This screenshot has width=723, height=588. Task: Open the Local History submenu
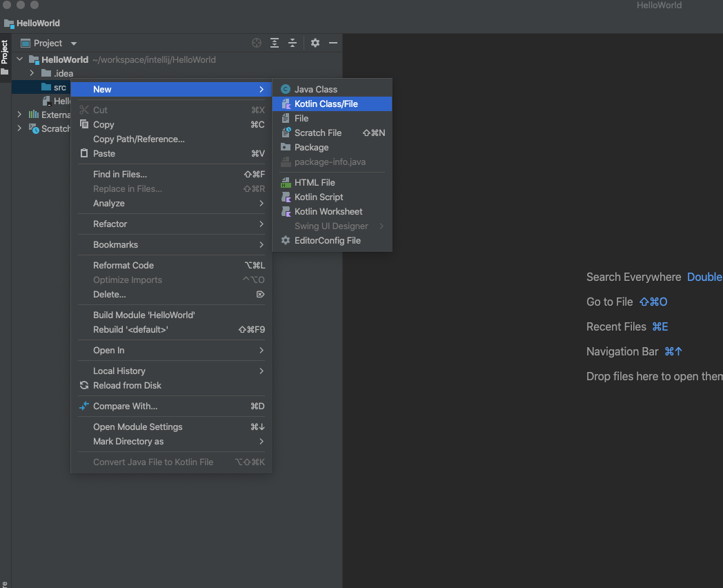click(172, 371)
